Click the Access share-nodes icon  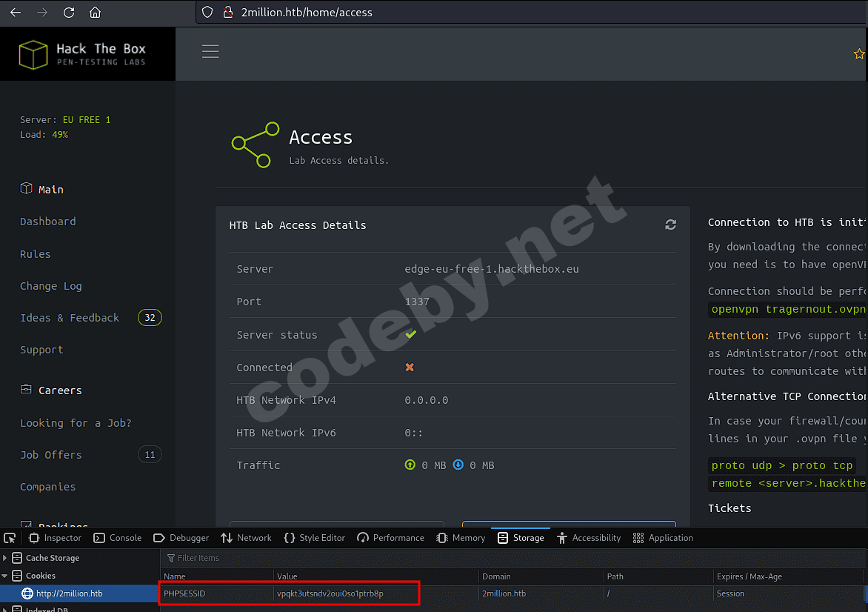point(256,144)
